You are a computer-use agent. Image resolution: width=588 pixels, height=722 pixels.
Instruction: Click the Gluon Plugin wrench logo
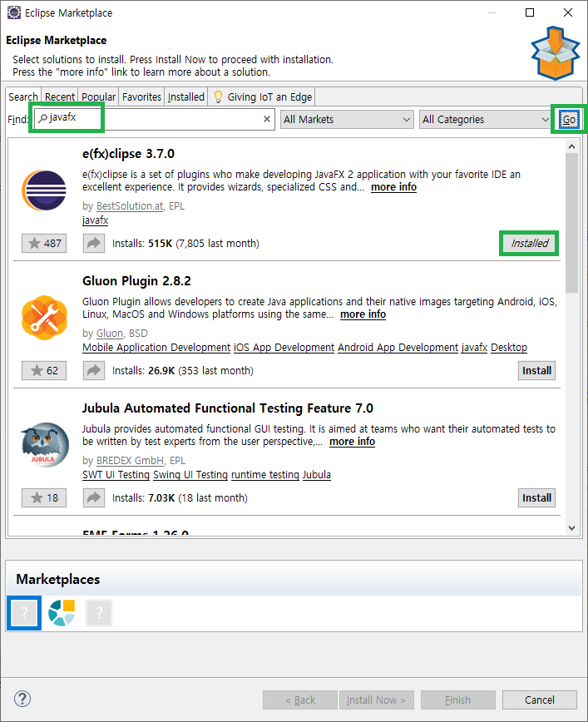coord(44,318)
